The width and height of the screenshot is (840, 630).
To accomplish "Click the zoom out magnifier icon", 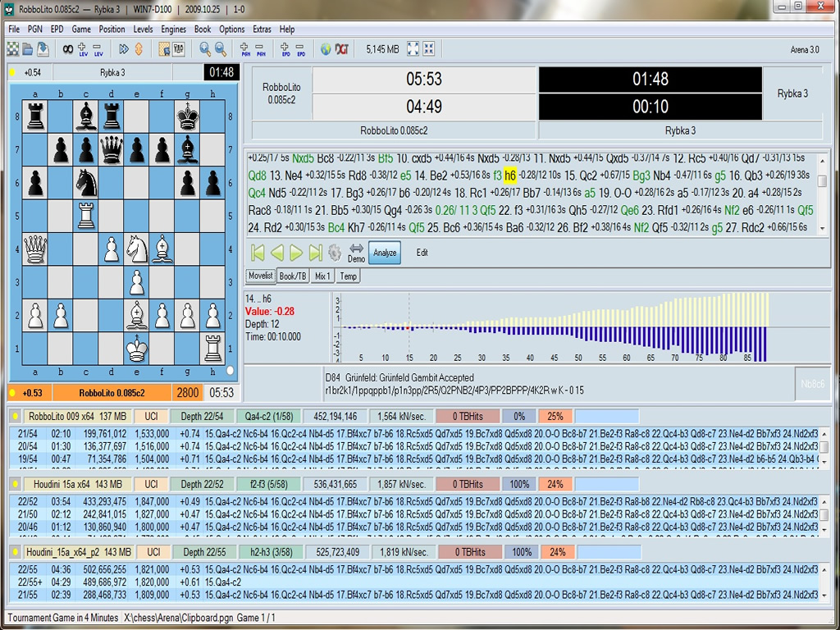I will point(220,49).
